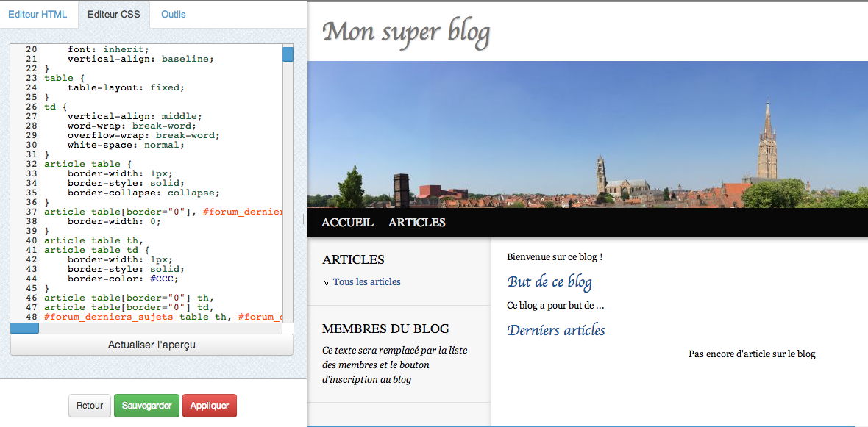
Task: Open the ACCUEIL menu item in the preview
Action: pos(347,223)
